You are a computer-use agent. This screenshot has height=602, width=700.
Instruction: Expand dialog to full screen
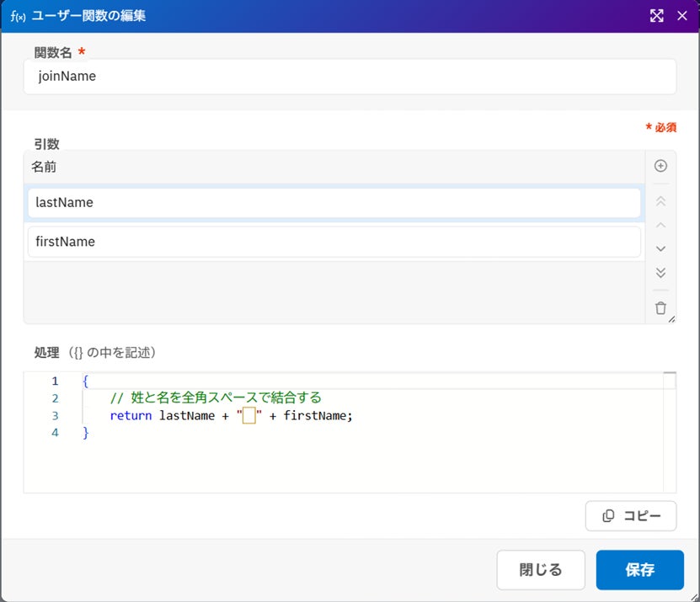(x=656, y=16)
